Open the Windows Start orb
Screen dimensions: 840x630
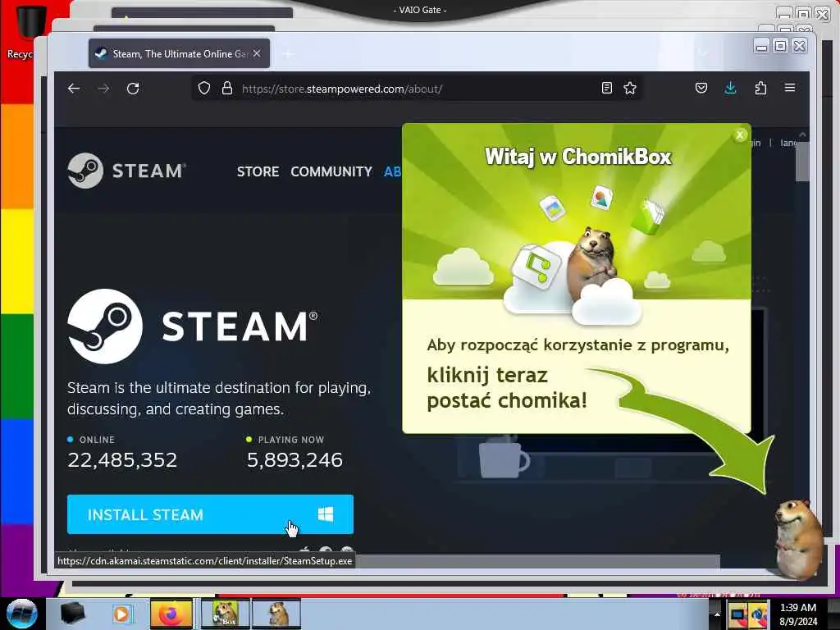[x=22, y=614]
